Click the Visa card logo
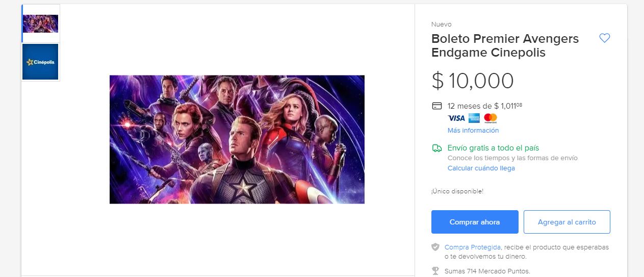 456,118
